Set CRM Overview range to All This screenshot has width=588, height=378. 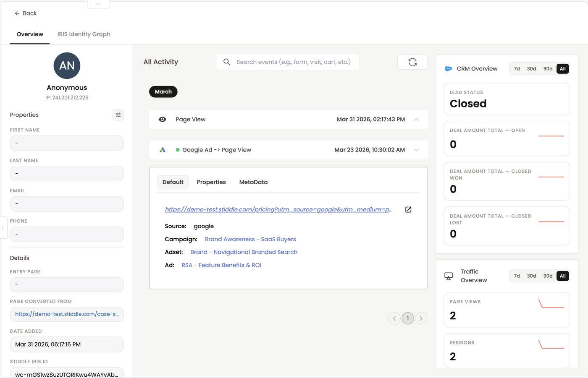(x=563, y=69)
